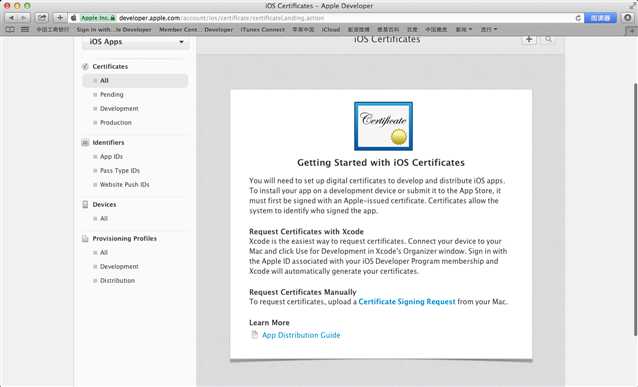Screen dimensions: 638x387
Task: Click the Request Certificates Manually heading
Action: [303, 292]
